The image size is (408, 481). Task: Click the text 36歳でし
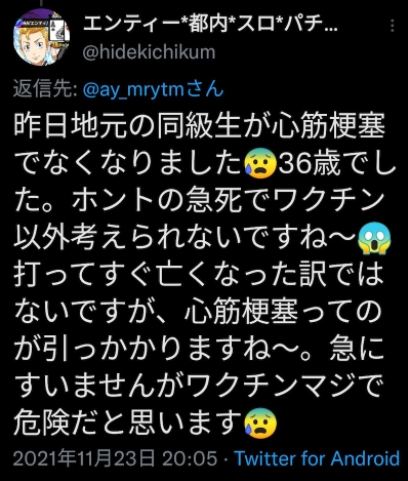[x=337, y=163]
